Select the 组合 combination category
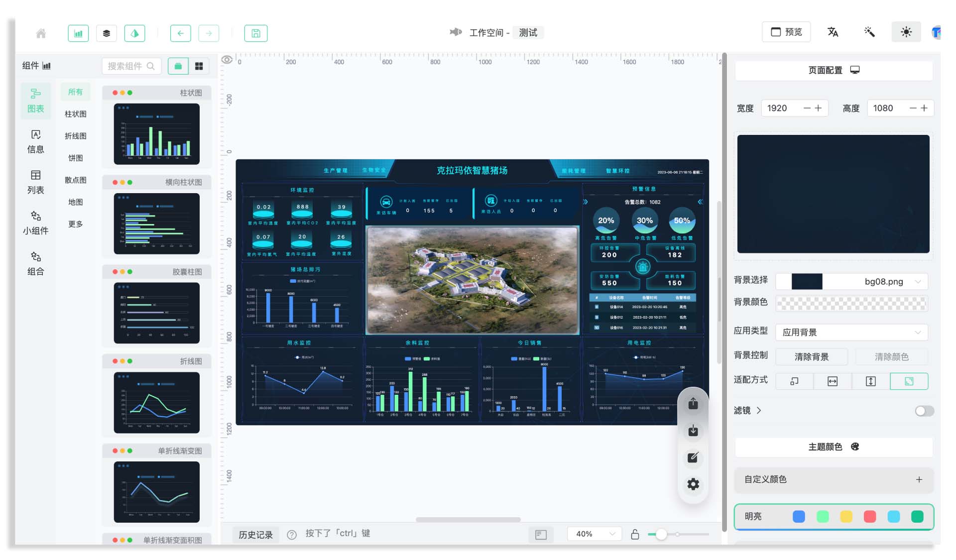This screenshot has width=956, height=560. tap(35, 264)
